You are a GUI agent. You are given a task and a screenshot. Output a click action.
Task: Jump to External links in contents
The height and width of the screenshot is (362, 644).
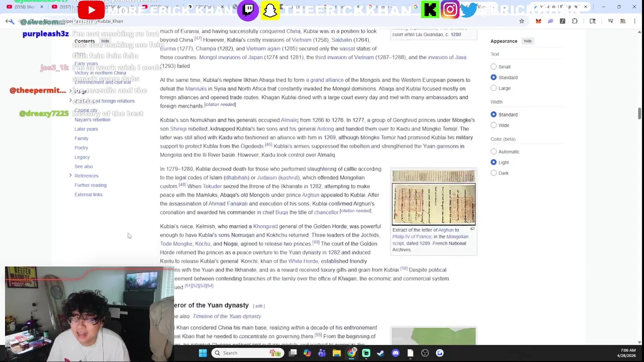tap(88, 195)
